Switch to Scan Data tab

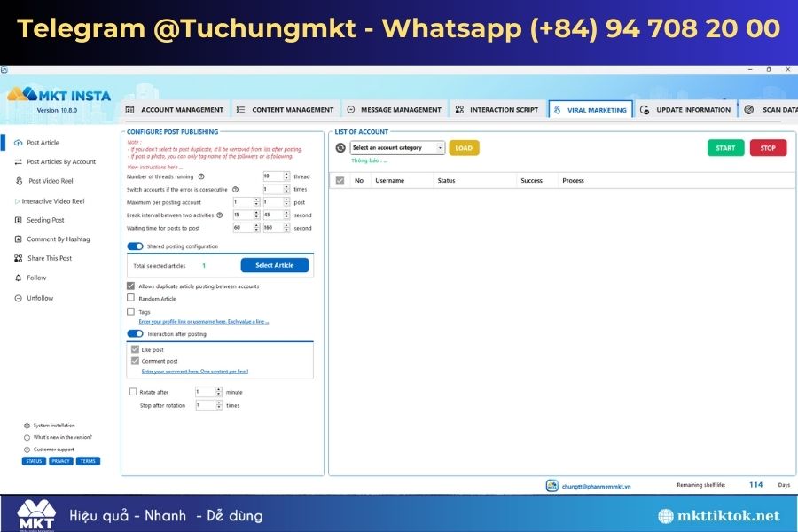click(x=770, y=109)
